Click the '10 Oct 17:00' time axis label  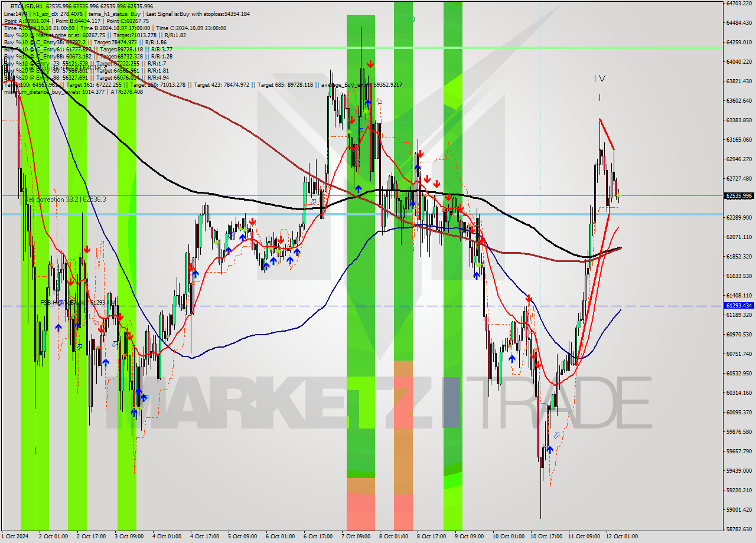click(x=546, y=537)
